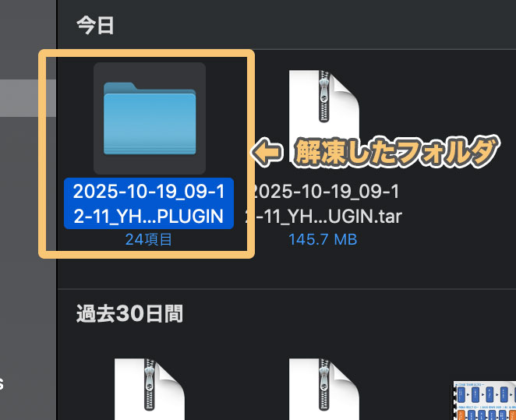Click the orange left-pointing arrow annotation

tap(267, 152)
